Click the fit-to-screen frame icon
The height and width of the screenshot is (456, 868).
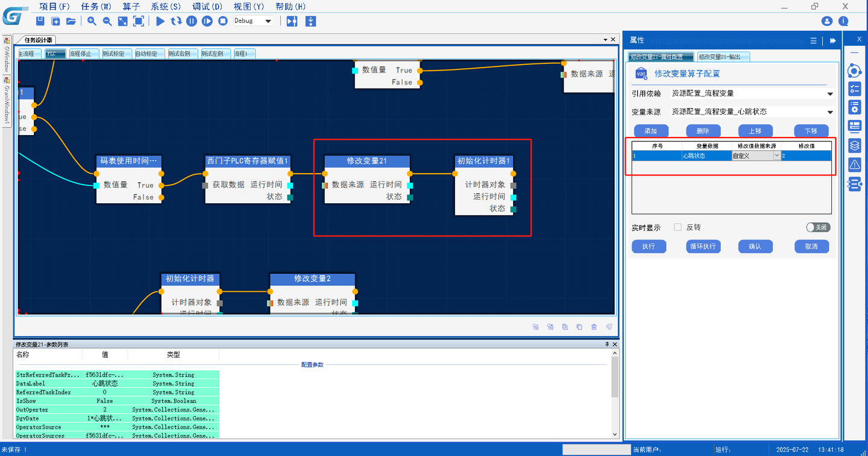coord(138,21)
